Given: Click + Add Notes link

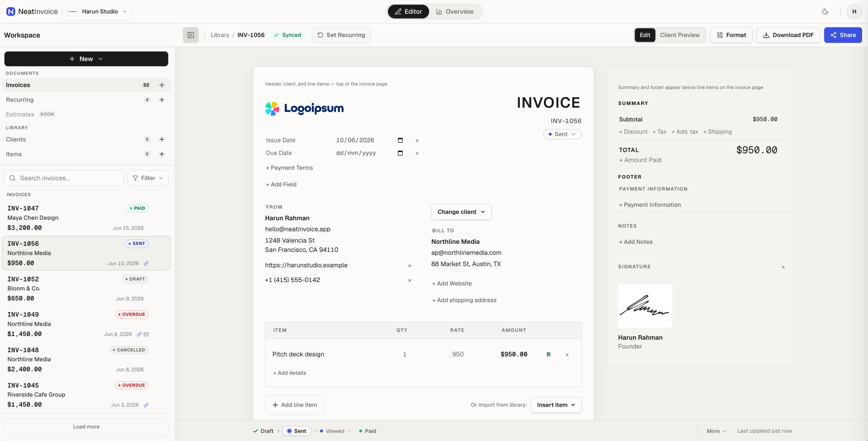Looking at the screenshot, I should [636, 242].
